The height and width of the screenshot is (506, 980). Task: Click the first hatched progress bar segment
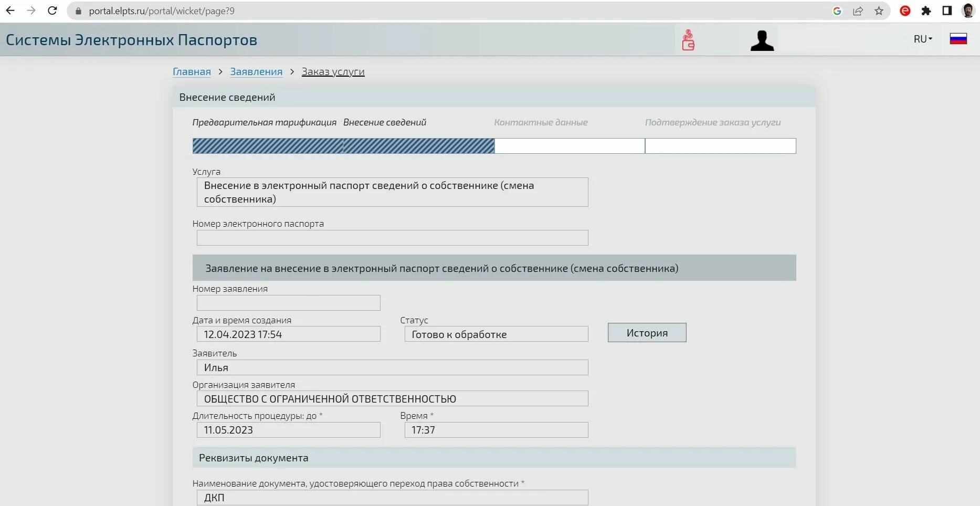[268, 146]
